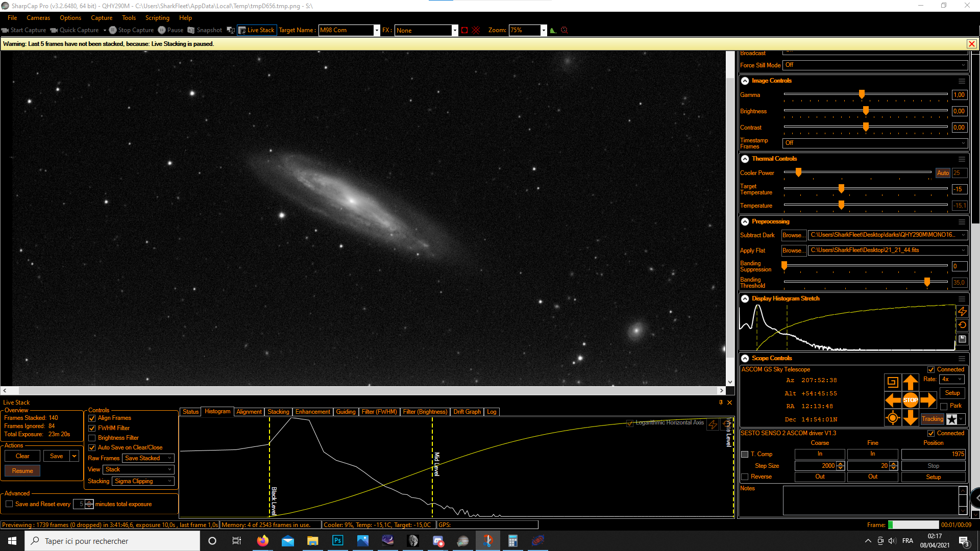
Task: Click the spiral search icon
Action: [x=892, y=382]
